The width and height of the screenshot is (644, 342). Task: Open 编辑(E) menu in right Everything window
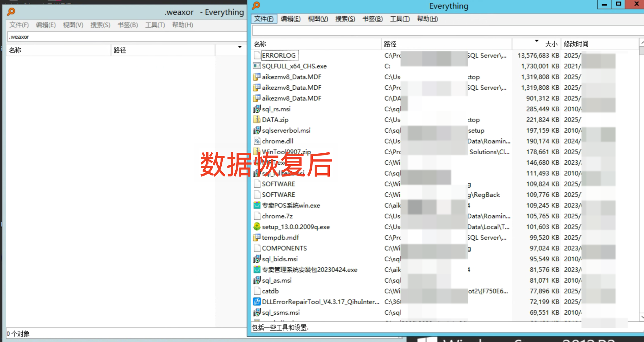tap(290, 19)
